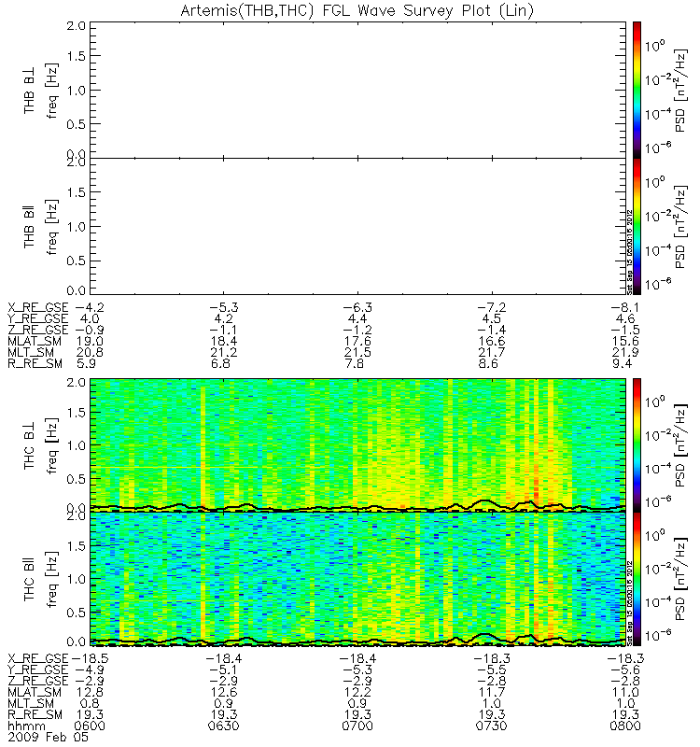Click inside the empty THB B|| spectrogram panel
700x747 pixels.
tap(357, 226)
